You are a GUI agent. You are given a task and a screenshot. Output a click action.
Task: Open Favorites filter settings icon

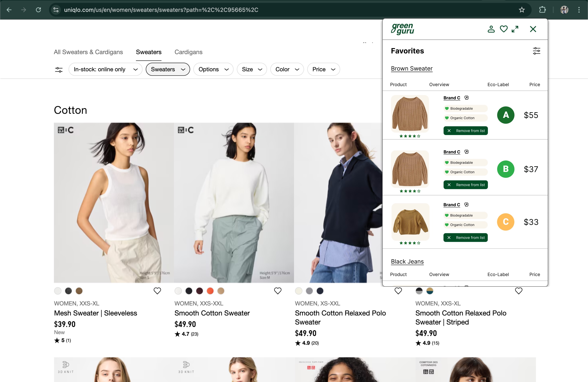point(536,51)
